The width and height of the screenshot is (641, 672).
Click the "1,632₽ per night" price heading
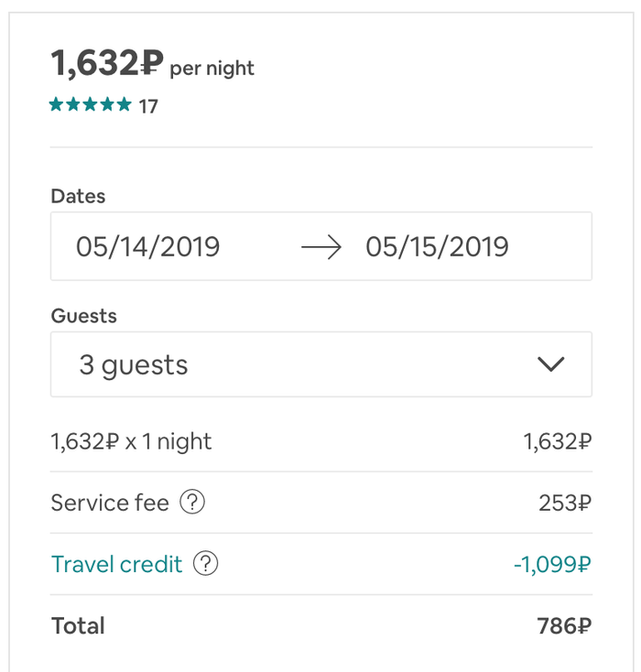coord(152,65)
